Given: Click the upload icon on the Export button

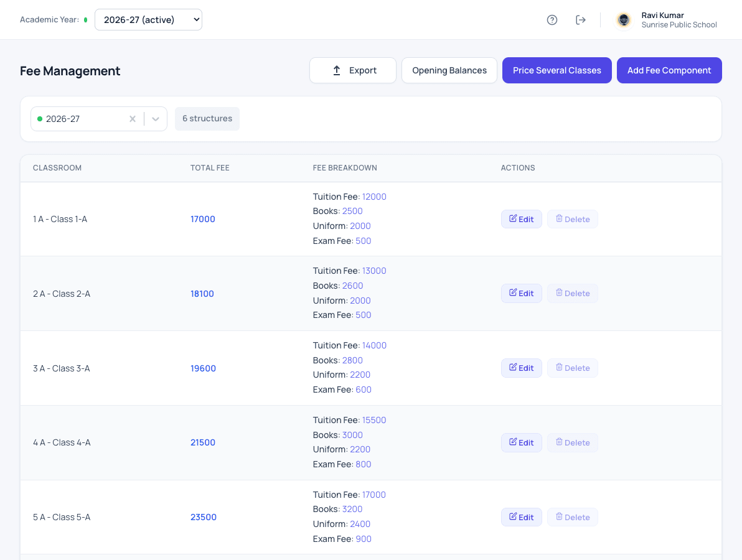Looking at the screenshot, I should (x=337, y=70).
